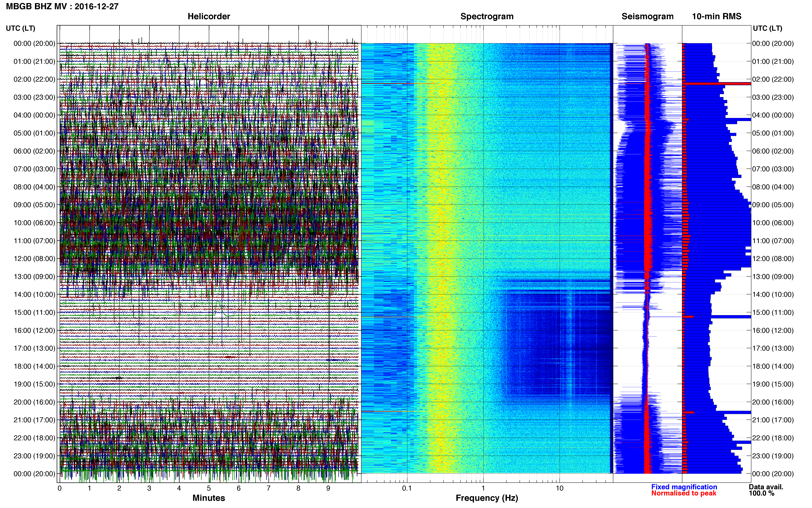Click left time label '01:00 (21:00)'
812x508 pixels.
[34, 62]
